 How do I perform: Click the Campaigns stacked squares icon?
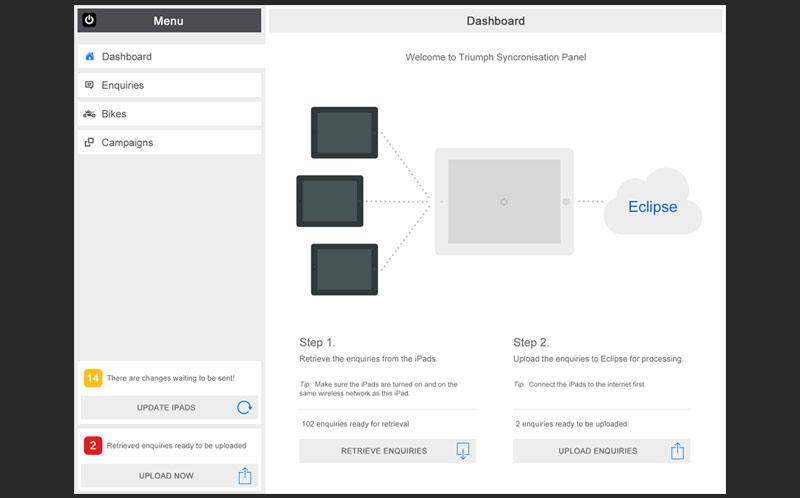pos(90,143)
